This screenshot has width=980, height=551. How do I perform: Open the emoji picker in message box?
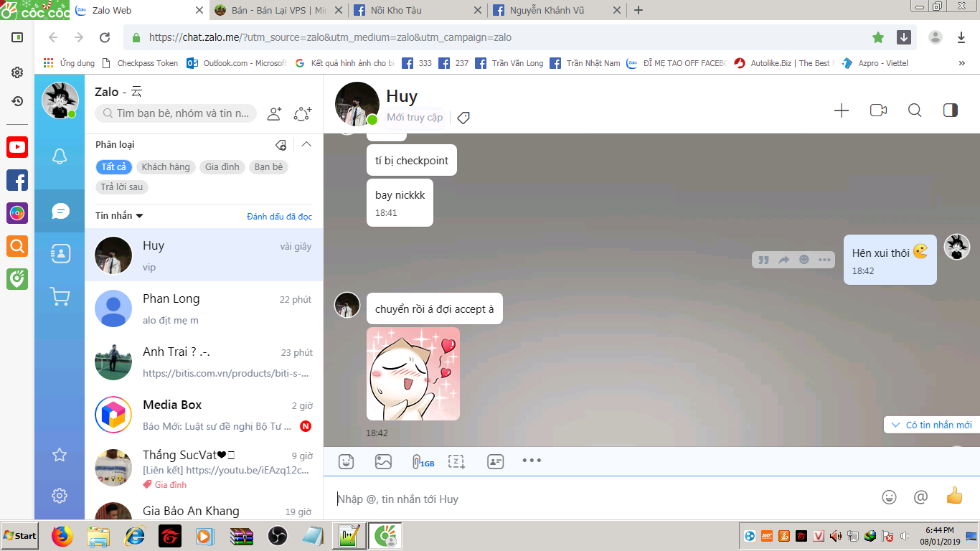point(889,496)
